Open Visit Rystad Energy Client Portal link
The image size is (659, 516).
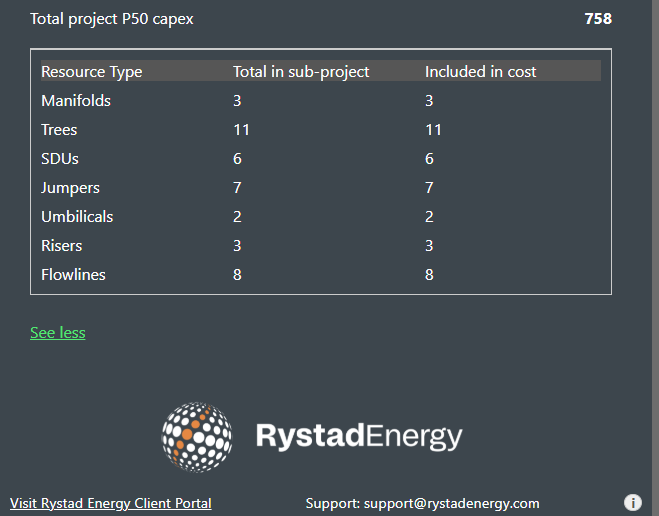[111, 503]
